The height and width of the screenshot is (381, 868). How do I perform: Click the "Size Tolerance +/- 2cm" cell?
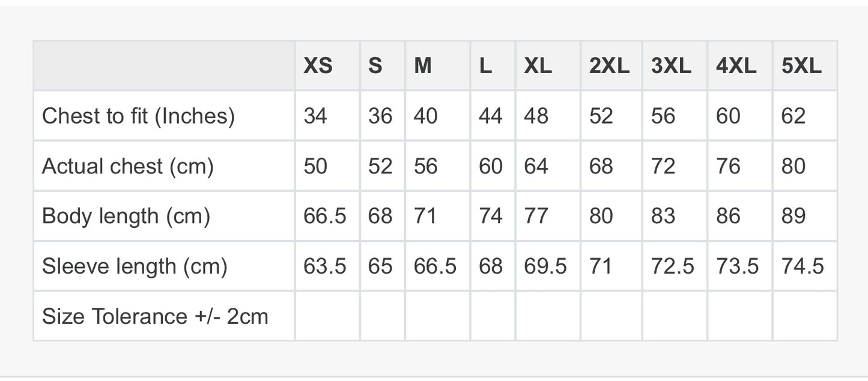coord(155,316)
